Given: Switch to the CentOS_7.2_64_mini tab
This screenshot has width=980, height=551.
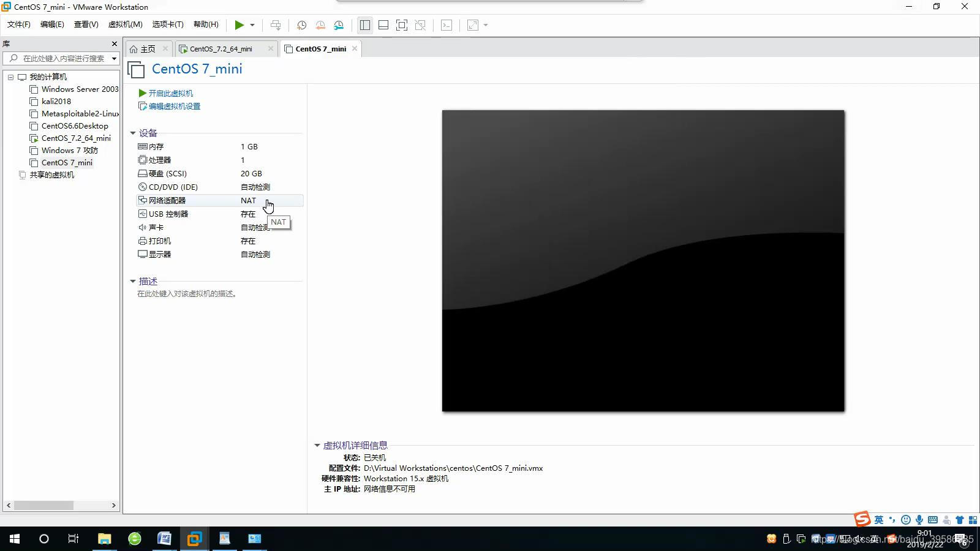Looking at the screenshot, I should [221, 49].
